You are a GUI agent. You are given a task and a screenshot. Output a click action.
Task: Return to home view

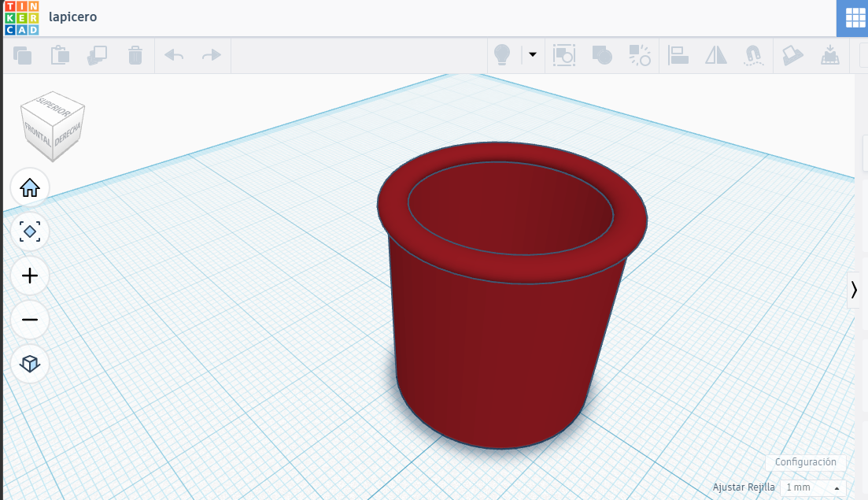30,187
